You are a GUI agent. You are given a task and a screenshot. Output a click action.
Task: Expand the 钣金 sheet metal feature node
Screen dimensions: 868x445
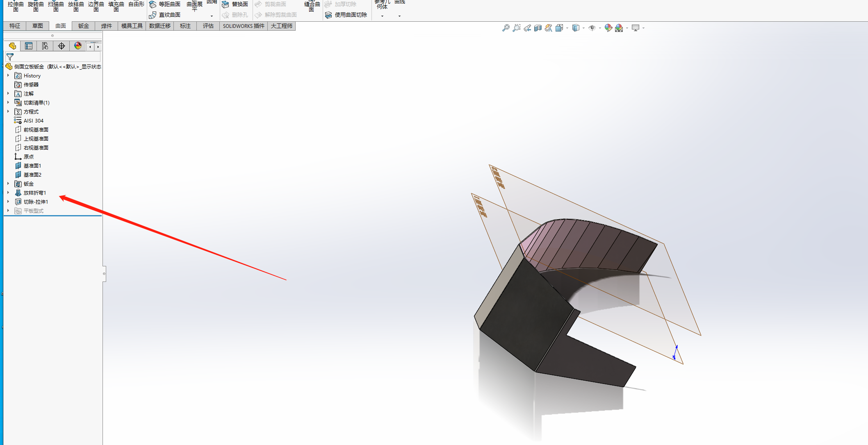[8, 184]
